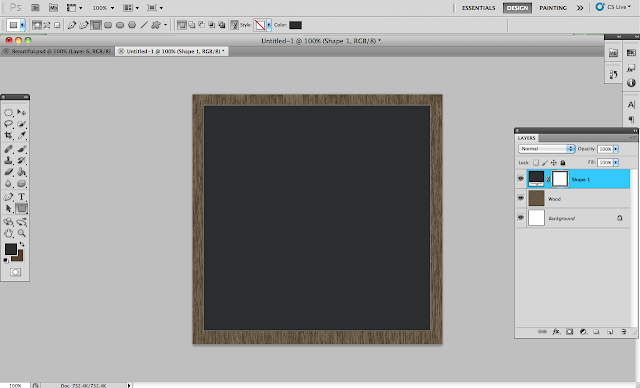Swap foreground and background colors

point(22,244)
